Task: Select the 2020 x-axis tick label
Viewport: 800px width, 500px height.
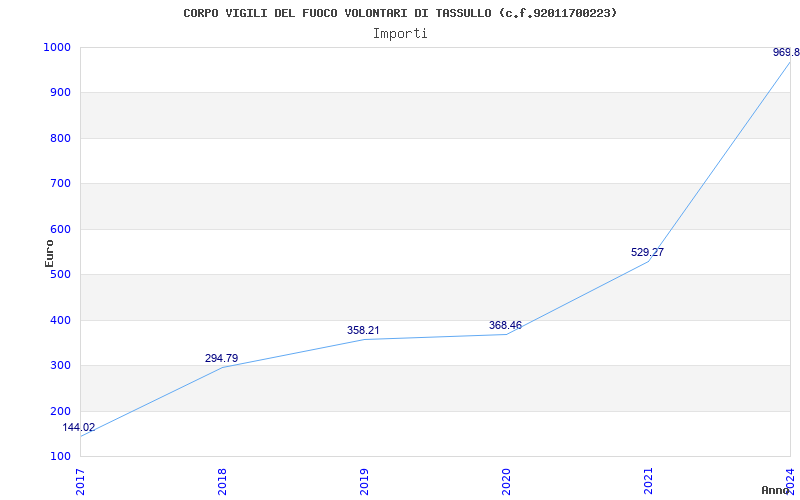Action: click(506, 481)
